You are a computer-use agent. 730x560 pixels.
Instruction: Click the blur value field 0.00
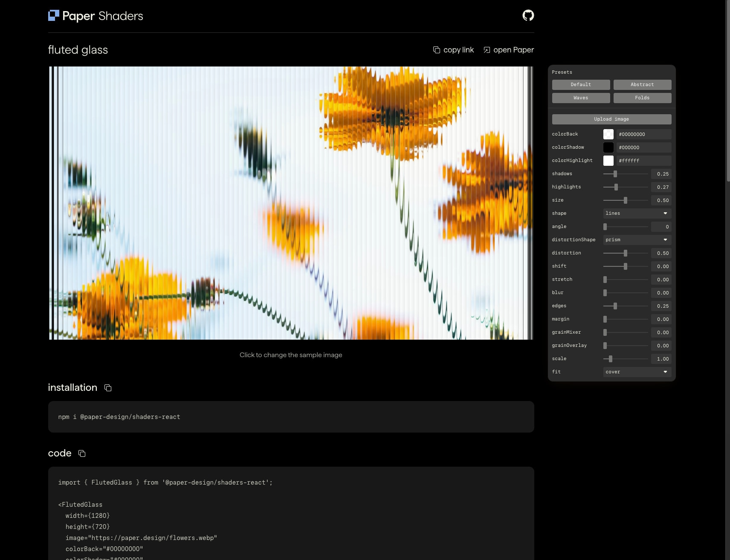click(661, 293)
